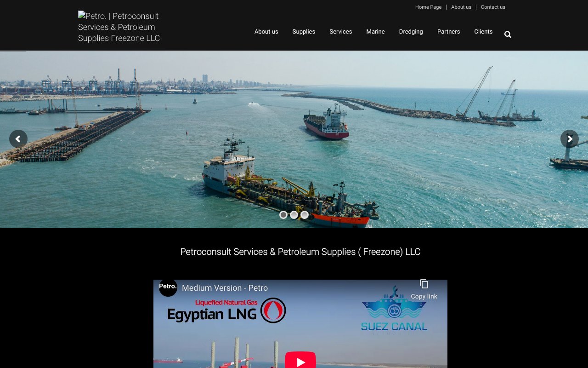Click the previous slide arrow
Screen dimensions: 588x368
18,139
